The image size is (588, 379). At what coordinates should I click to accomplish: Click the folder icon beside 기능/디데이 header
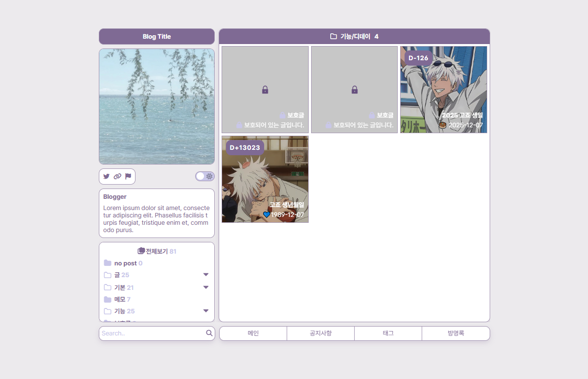(334, 36)
